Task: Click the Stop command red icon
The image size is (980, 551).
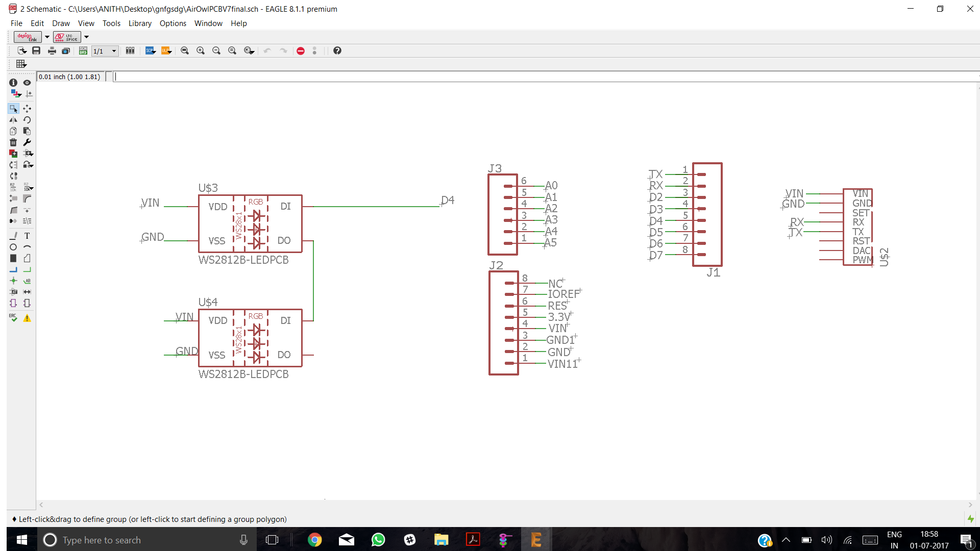Action: (x=301, y=51)
